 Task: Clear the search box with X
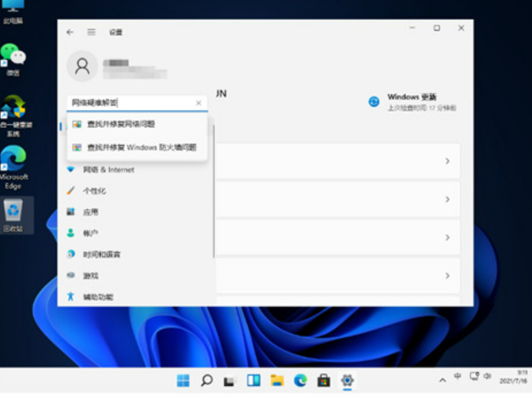(x=199, y=103)
